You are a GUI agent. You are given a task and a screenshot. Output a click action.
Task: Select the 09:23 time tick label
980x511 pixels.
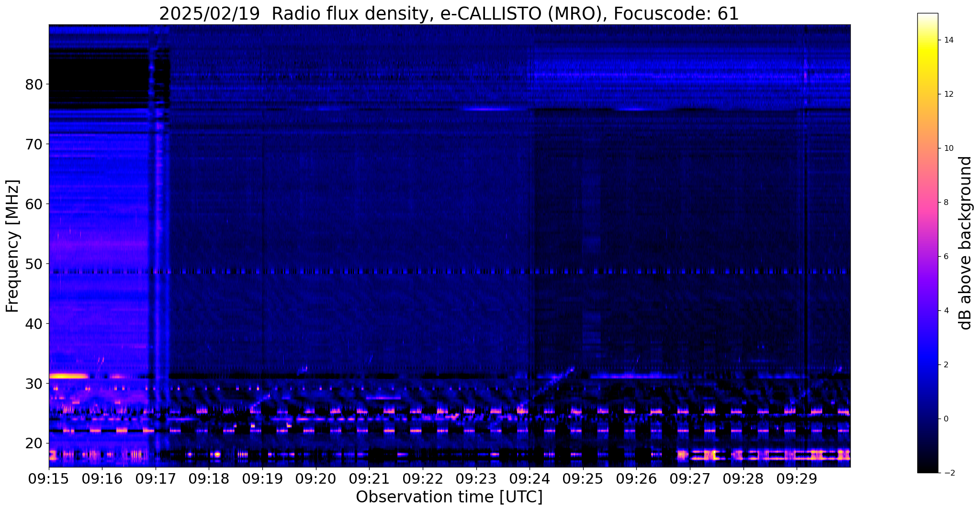(x=476, y=479)
